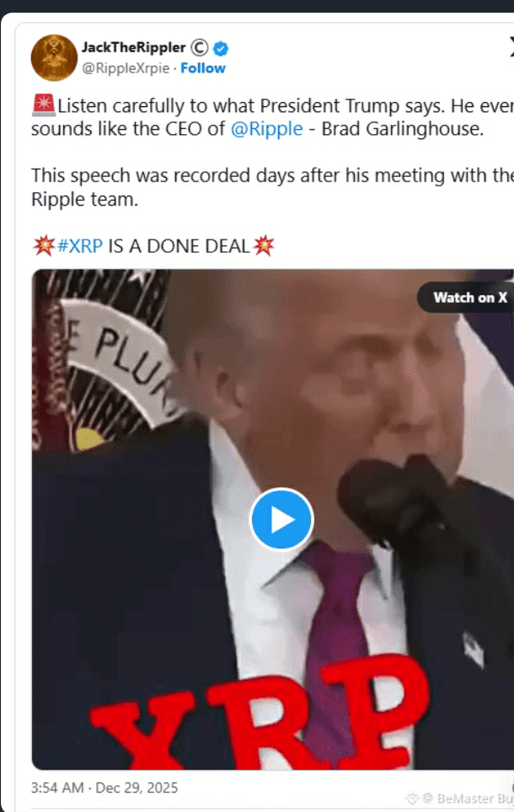Click the red XRP overlay text on video

coord(260,715)
